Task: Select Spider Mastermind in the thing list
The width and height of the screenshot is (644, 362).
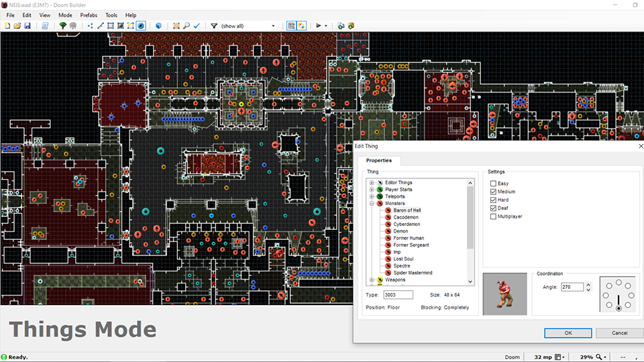Action: tap(413, 273)
